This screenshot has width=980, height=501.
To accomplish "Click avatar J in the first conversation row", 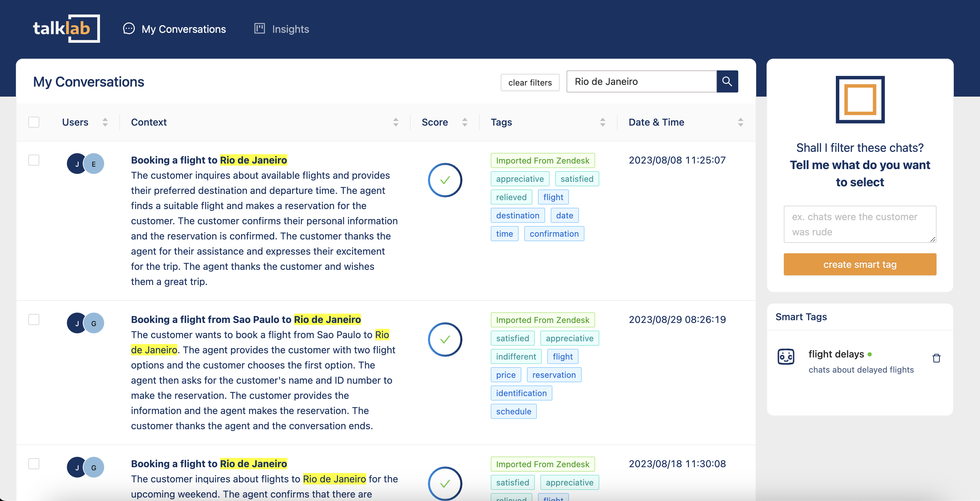I will [x=76, y=164].
